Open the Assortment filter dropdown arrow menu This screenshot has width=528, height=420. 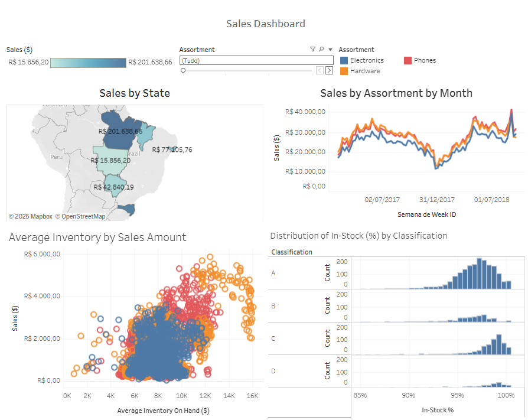330,50
